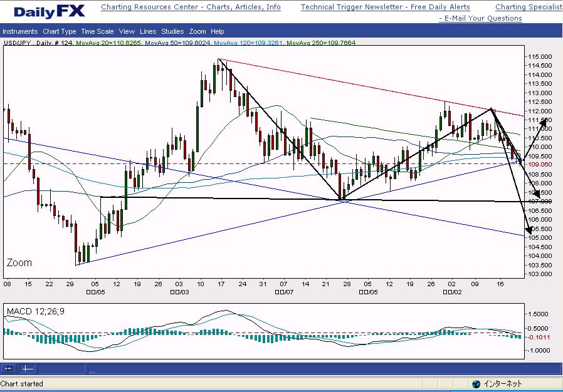
Task: Click the Zoom label inside the chart
Action: (19, 262)
